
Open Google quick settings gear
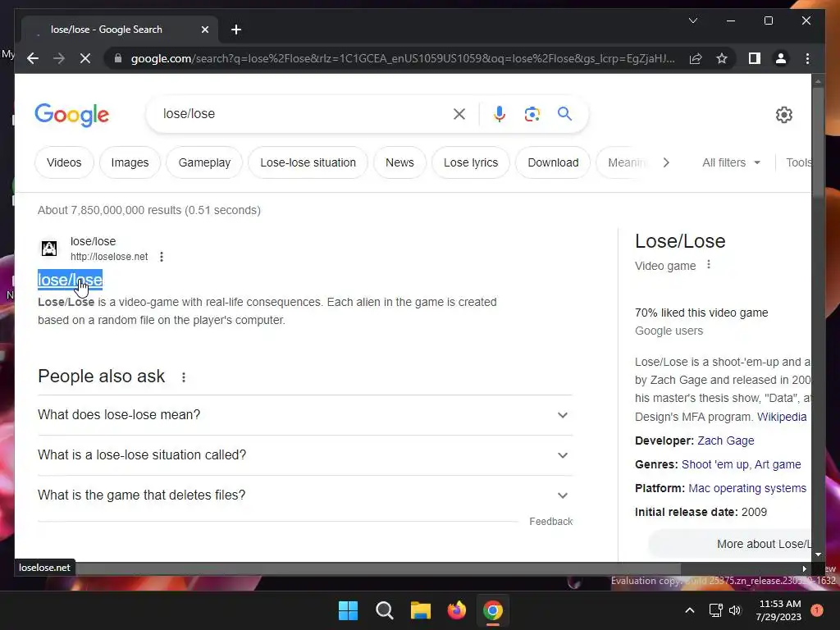tap(783, 115)
